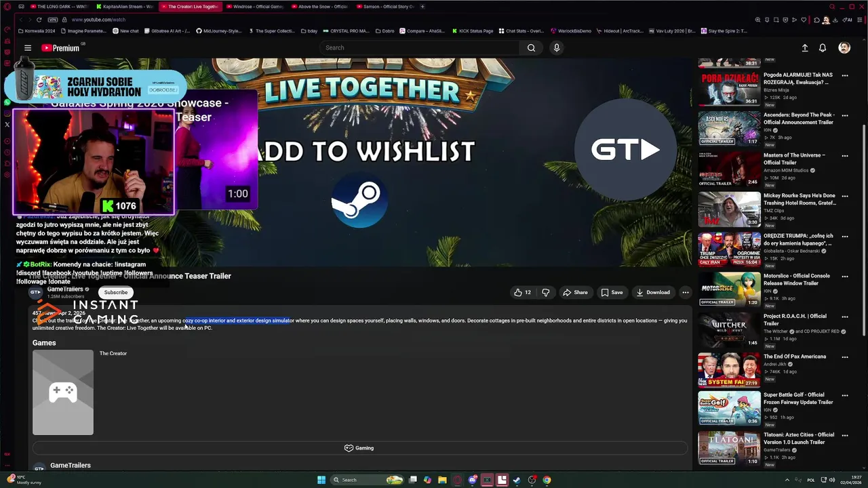Switch to Windrose Official Game tab
The width and height of the screenshot is (868, 488).
point(254,6)
